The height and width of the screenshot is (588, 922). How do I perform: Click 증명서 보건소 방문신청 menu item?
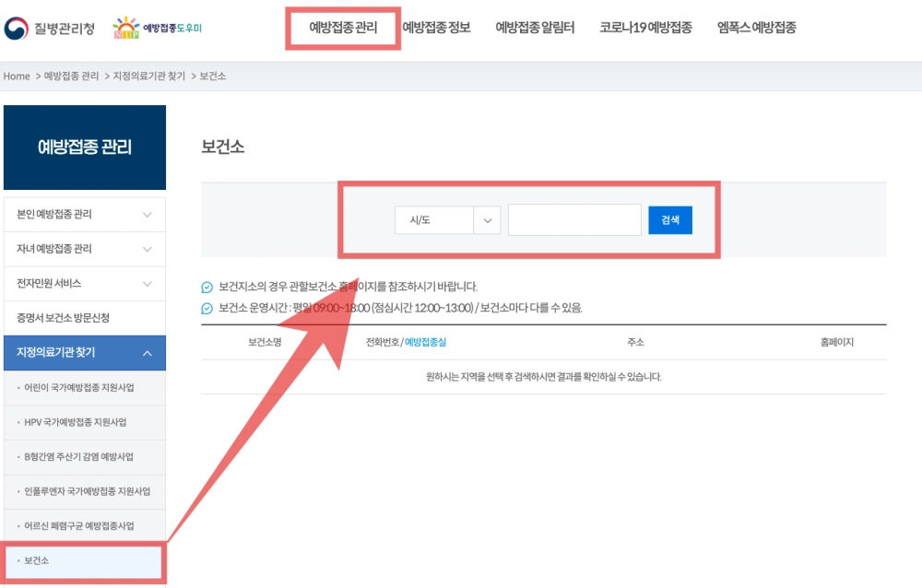coord(85,318)
